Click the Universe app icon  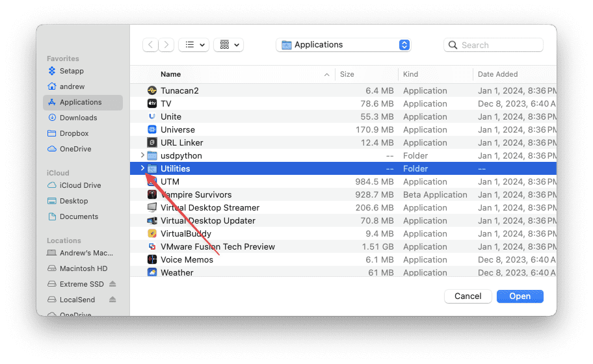(152, 129)
